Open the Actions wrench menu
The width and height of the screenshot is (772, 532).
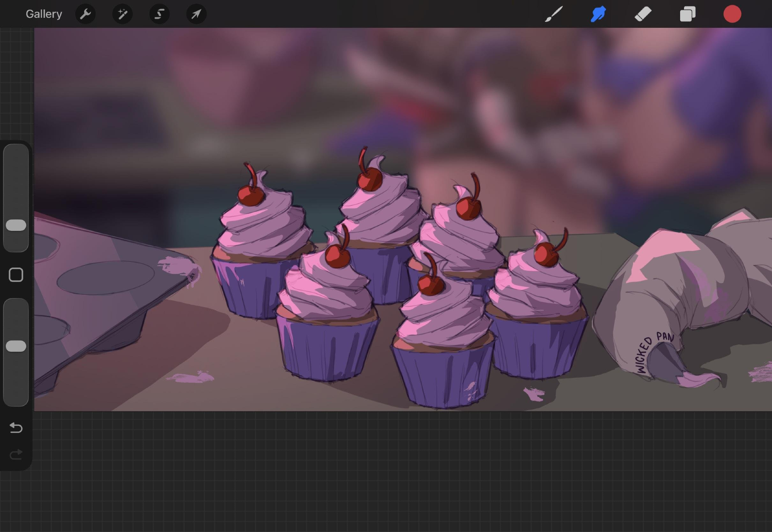coord(85,14)
